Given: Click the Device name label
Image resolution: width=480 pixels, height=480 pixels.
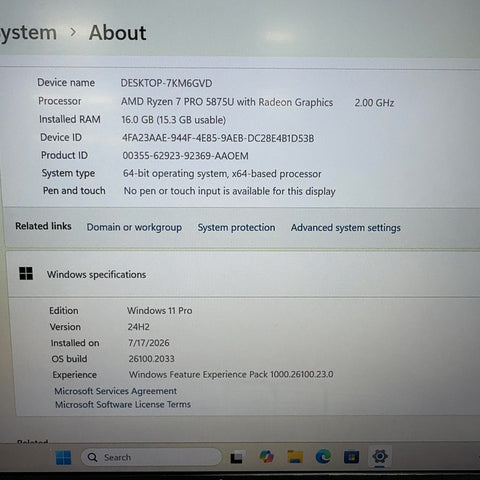Looking at the screenshot, I should (x=66, y=83).
